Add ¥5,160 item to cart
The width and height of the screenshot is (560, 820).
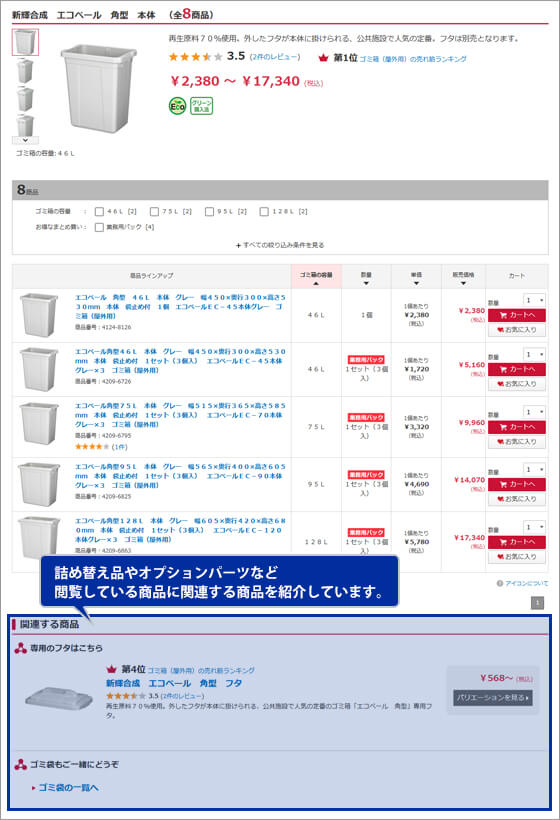517,370
